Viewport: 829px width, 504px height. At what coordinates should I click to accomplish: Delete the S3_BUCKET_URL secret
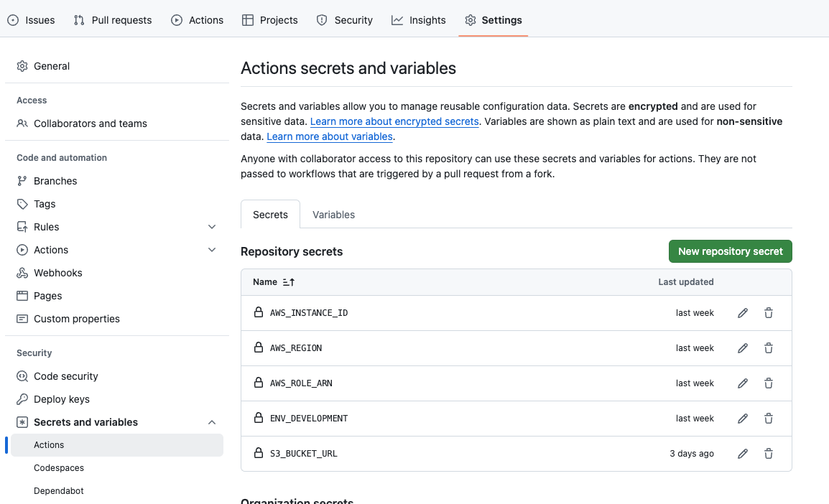point(769,454)
